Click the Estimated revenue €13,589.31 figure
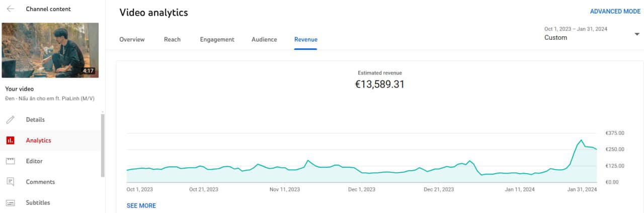Screen dimensions: 644x213 380,84
